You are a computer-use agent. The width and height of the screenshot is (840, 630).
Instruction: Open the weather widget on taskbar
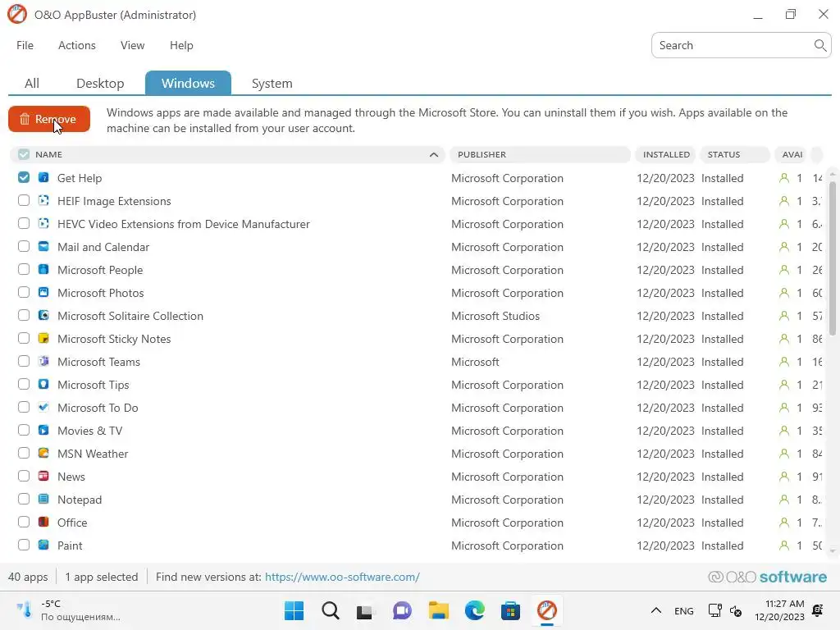pos(67,610)
